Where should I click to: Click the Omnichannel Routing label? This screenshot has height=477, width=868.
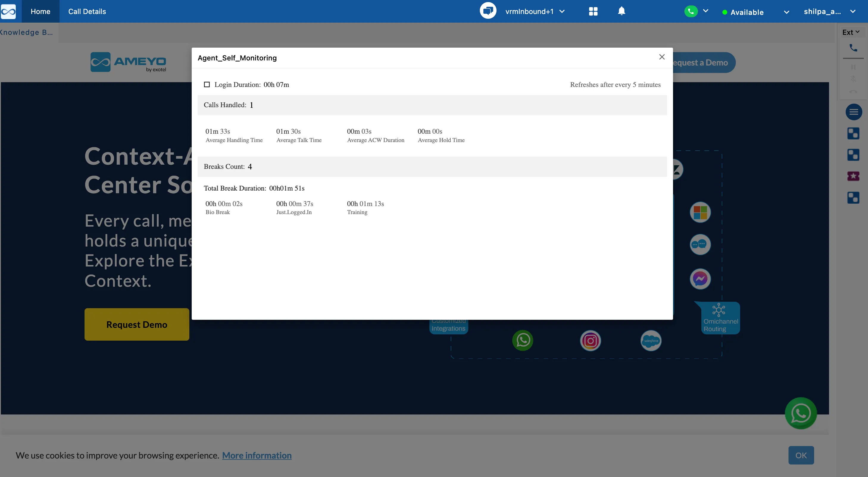click(x=721, y=325)
